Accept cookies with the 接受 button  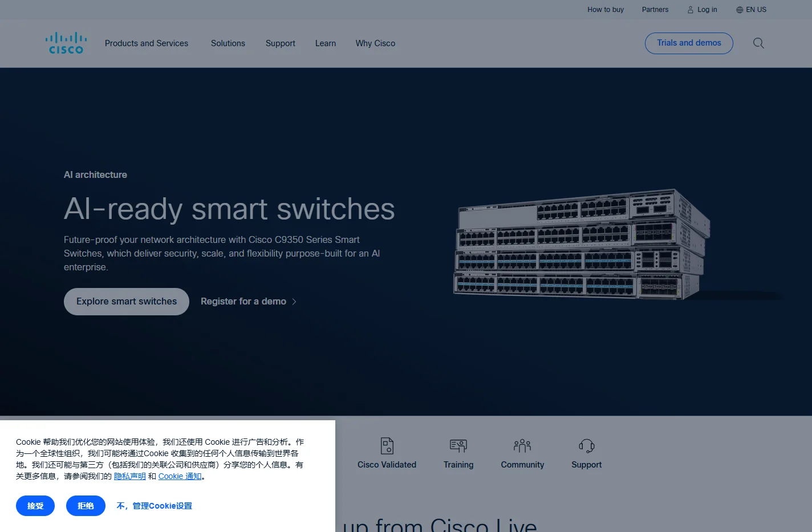click(x=35, y=506)
